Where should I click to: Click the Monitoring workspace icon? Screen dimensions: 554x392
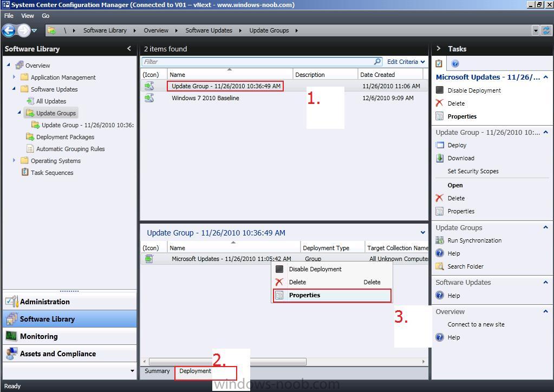12,336
